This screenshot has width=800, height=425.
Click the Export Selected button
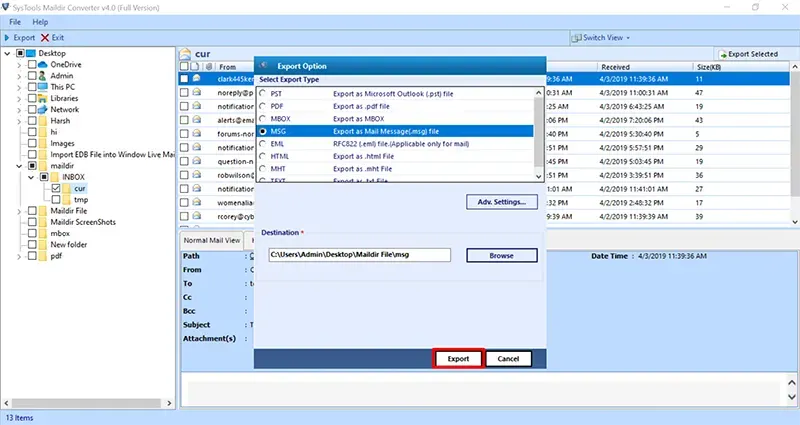coord(748,54)
